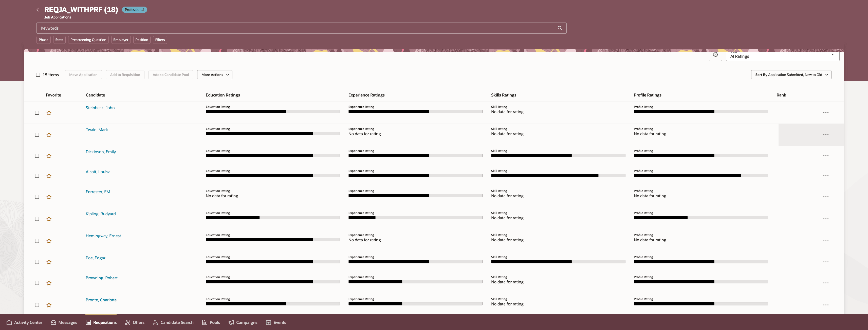This screenshot has height=330, width=868.
Task: Switch to the Offers tab
Action: click(x=135, y=323)
